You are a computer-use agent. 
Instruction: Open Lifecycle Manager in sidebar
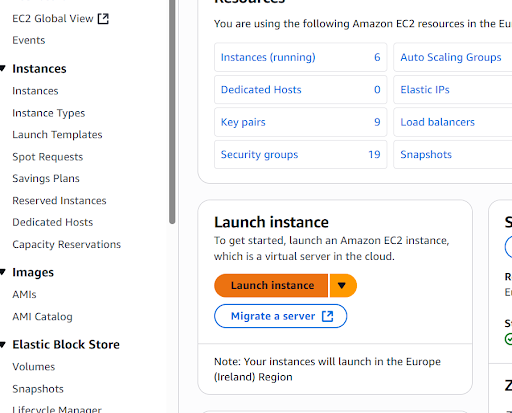(57, 409)
